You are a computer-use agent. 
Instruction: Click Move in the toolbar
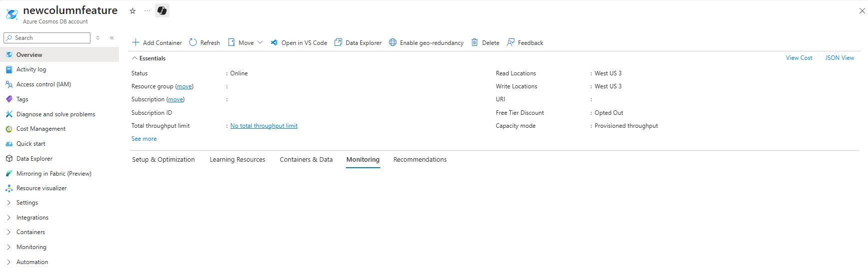(x=241, y=43)
